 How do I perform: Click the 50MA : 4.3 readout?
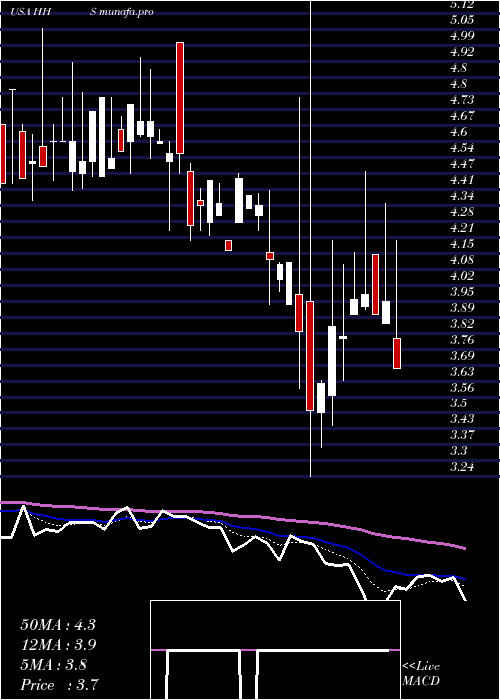[x=58, y=625]
